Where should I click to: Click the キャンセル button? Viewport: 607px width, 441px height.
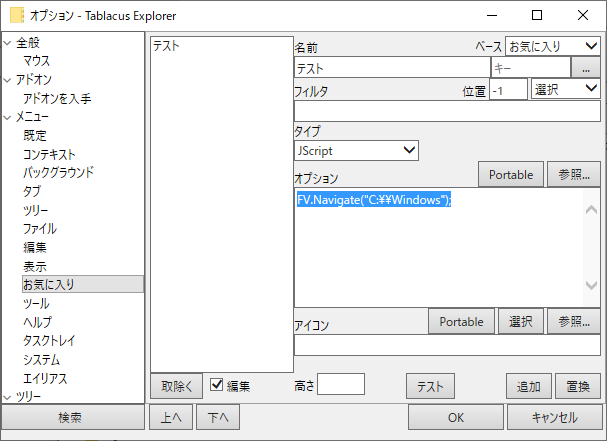tap(554, 417)
